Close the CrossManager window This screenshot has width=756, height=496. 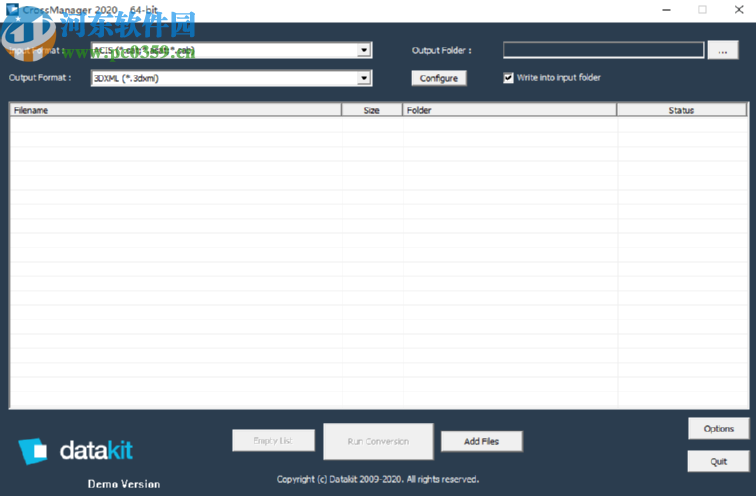tap(739, 10)
